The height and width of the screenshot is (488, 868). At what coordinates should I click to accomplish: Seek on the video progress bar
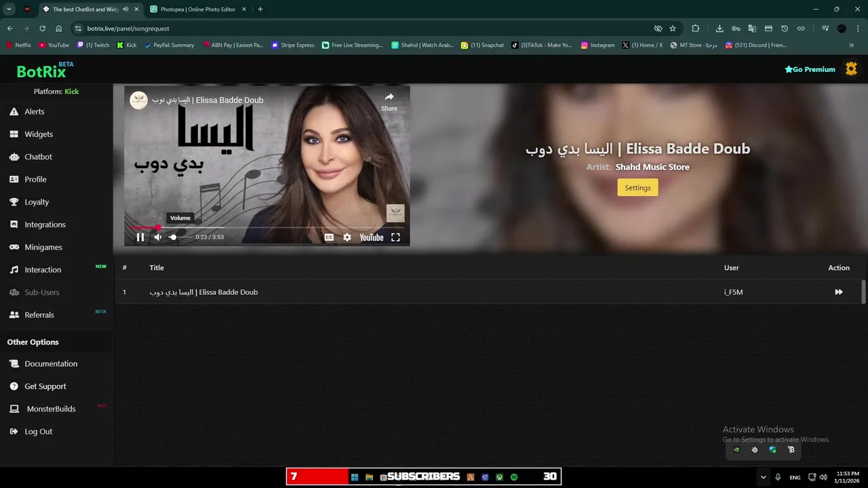[267, 228]
